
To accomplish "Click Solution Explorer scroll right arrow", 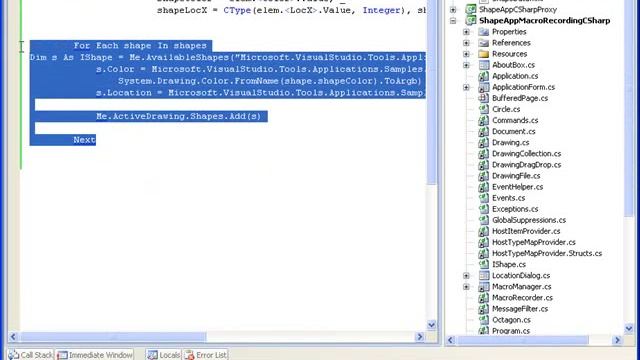I will [x=617, y=340].
